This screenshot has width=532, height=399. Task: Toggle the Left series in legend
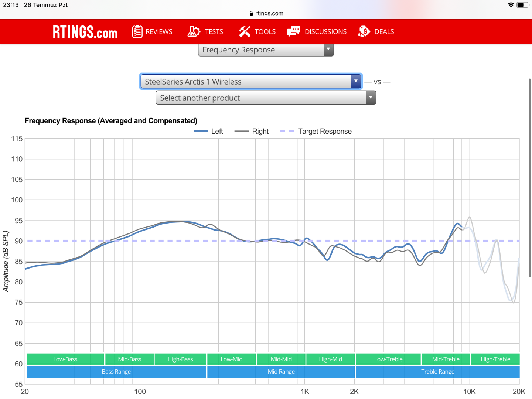click(208, 131)
